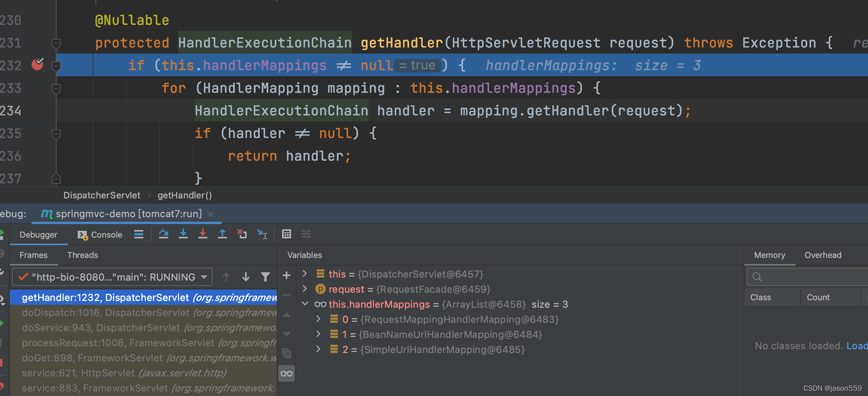Screen dimensions: 868x396
Task: Select the doGet:898 stack frame
Action: tap(143, 358)
